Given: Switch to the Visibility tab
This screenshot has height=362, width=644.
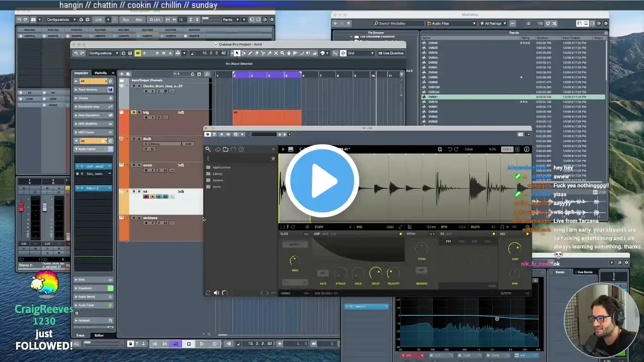Looking at the screenshot, I should 101,73.
